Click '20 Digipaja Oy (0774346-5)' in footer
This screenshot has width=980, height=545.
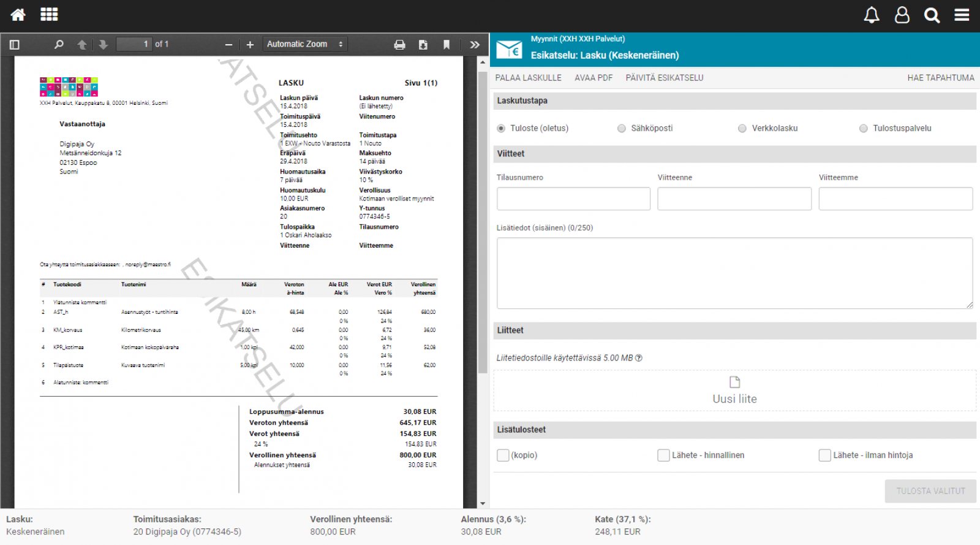tap(187, 532)
